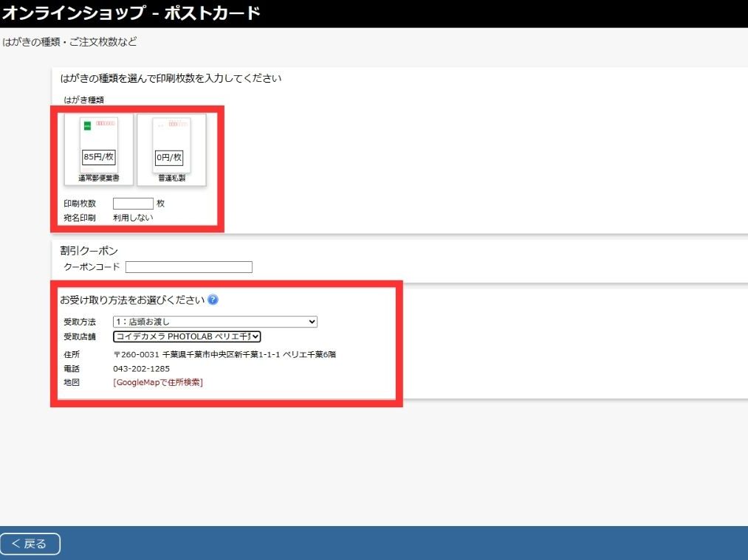Click the オンラインショップ - ポストカード title
The height and width of the screenshot is (560, 748).
[131, 13]
